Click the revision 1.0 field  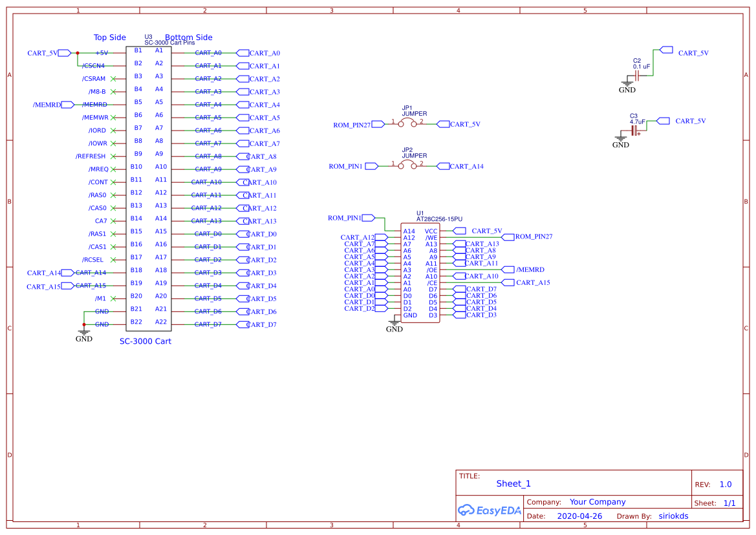click(727, 483)
